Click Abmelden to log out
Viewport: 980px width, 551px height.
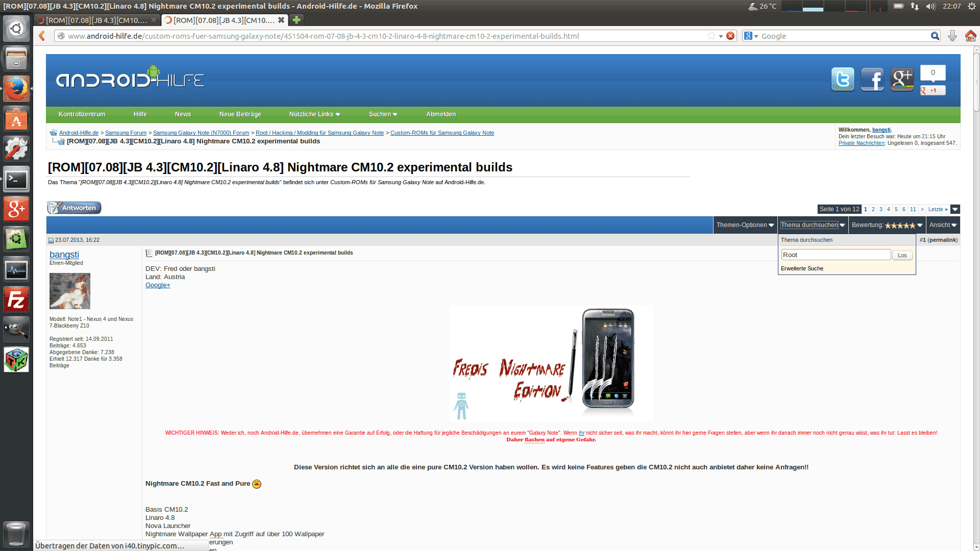click(441, 114)
